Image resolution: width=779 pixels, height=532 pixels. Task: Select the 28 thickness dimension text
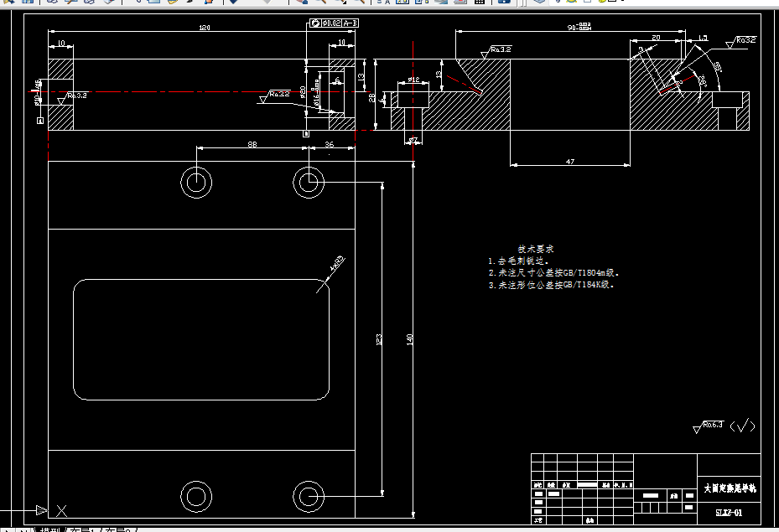tap(371, 98)
